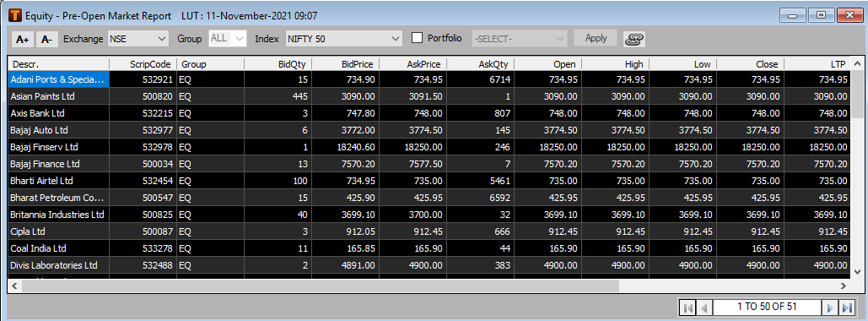
Task: Go to first page of results
Action: point(687,307)
